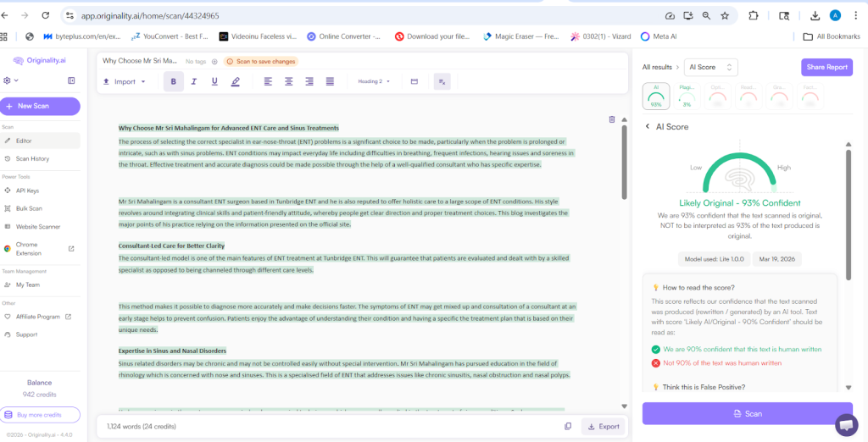Expand the Heading 2 style dropdown
Screen dimensions: 868x442
point(374,81)
